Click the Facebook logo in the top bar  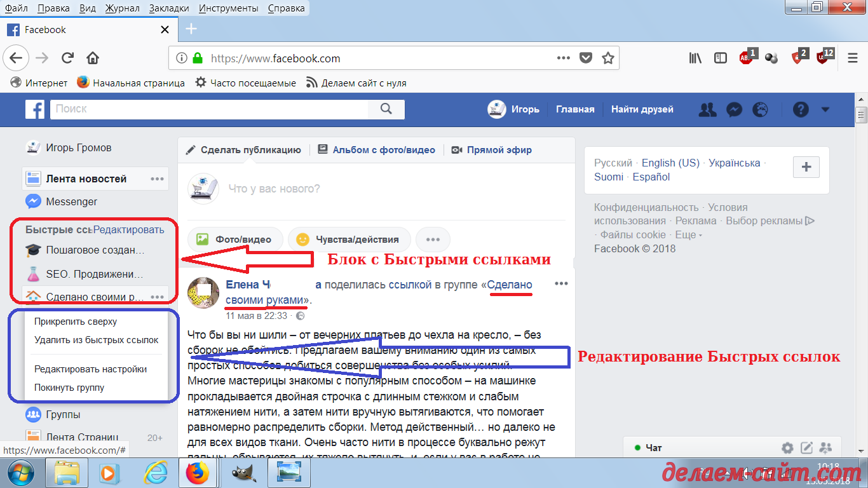pos(35,109)
